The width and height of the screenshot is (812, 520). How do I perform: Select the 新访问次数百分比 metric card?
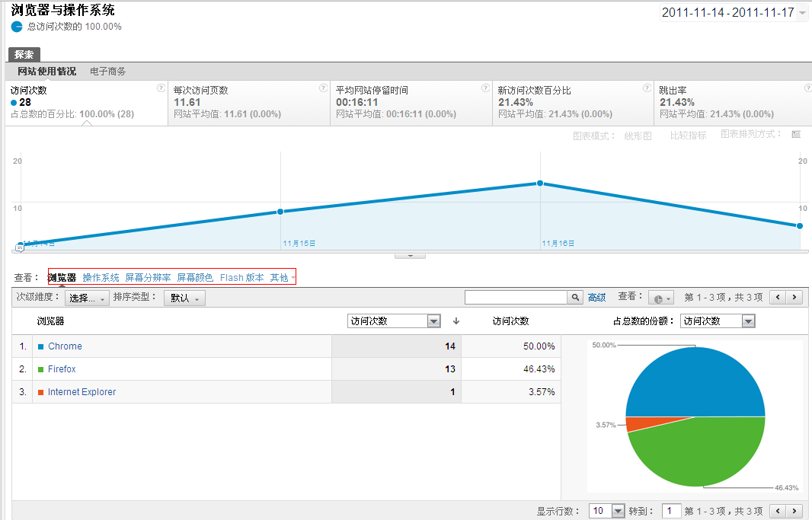tap(574, 103)
